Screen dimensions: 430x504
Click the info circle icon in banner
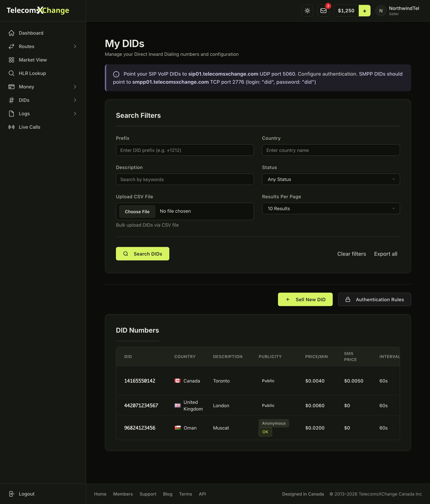point(116,74)
